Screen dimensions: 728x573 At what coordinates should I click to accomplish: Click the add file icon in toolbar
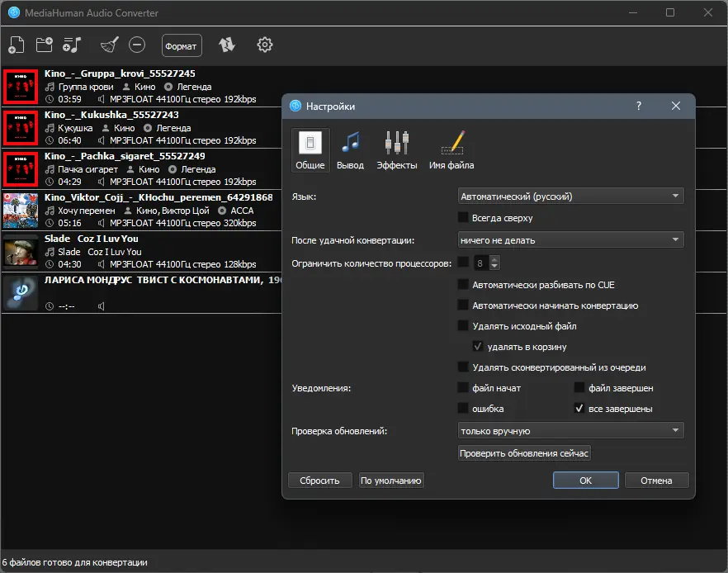(17, 45)
